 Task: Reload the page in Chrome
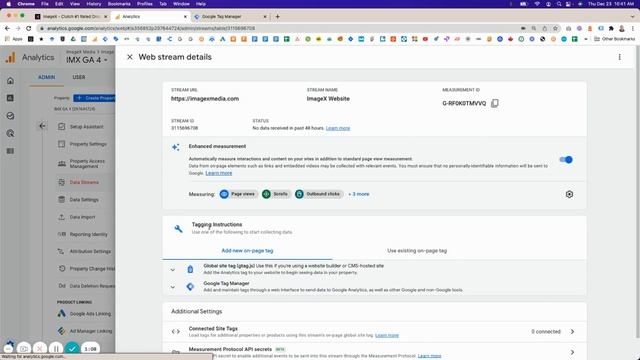(29, 28)
